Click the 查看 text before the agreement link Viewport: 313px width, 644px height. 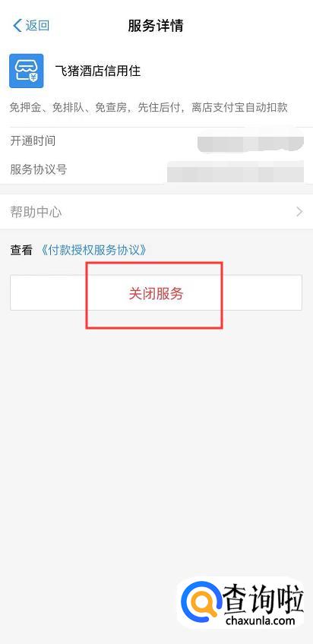(21, 250)
